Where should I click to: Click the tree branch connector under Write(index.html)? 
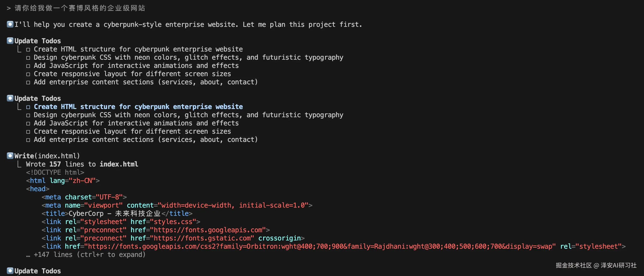click(x=19, y=164)
